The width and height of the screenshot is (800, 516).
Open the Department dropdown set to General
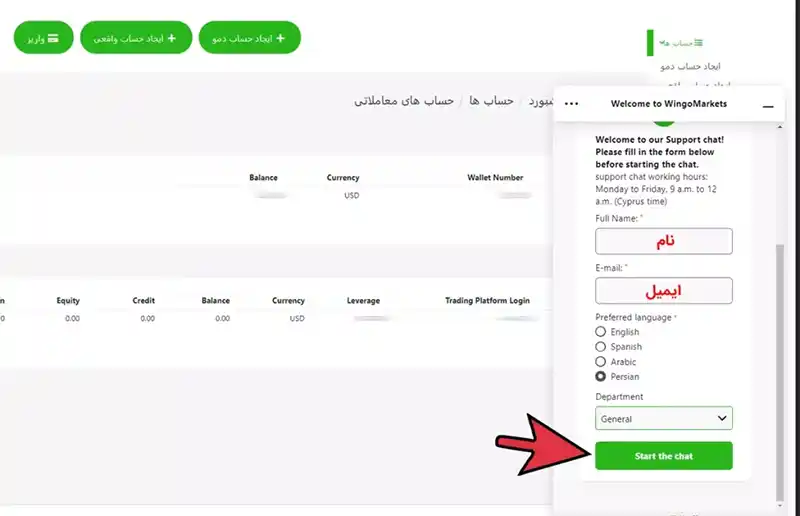(663, 419)
